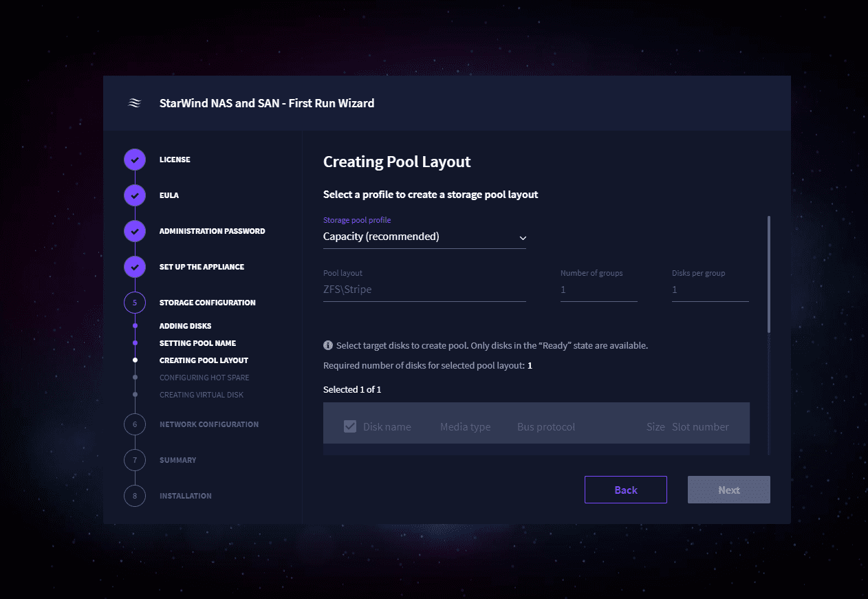Go to the License step label
Image resolution: width=868 pixels, height=599 pixels.
tap(175, 160)
